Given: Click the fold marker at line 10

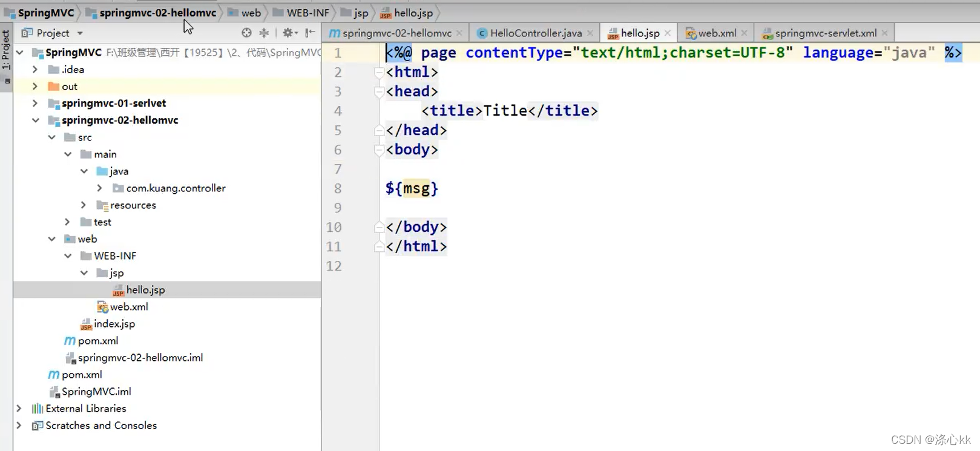Looking at the screenshot, I should point(379,227).
